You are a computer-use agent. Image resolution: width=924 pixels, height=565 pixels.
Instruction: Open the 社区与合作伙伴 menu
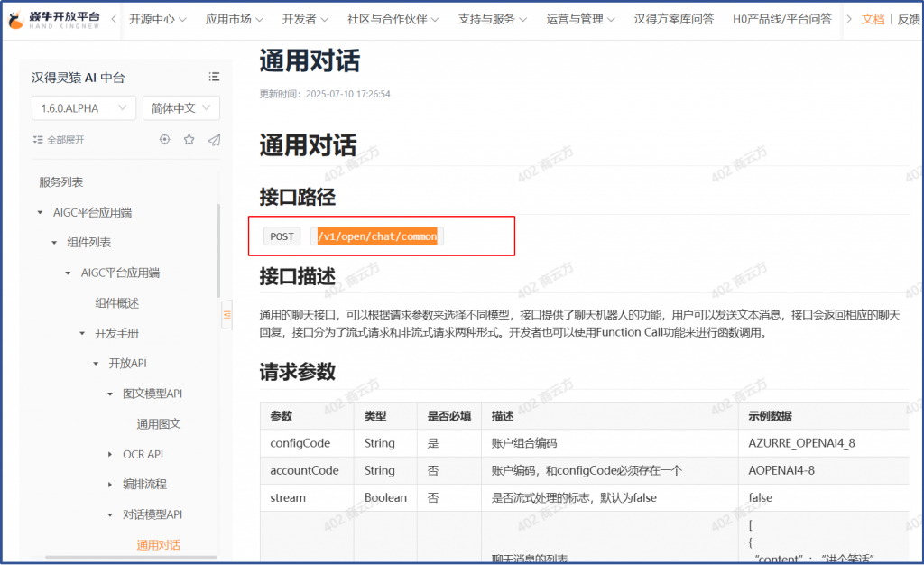point(393,19)
